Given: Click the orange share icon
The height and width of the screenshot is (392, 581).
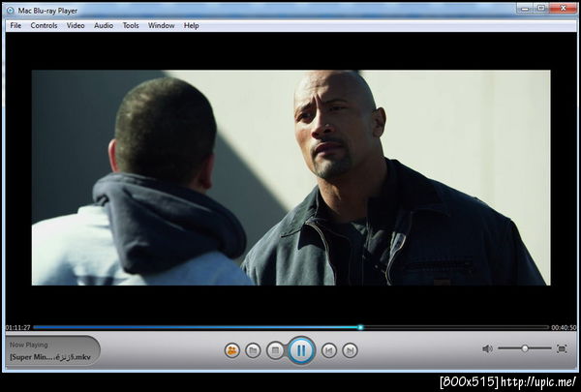Looking at the screenshot, I should click(x=232, y=350).
